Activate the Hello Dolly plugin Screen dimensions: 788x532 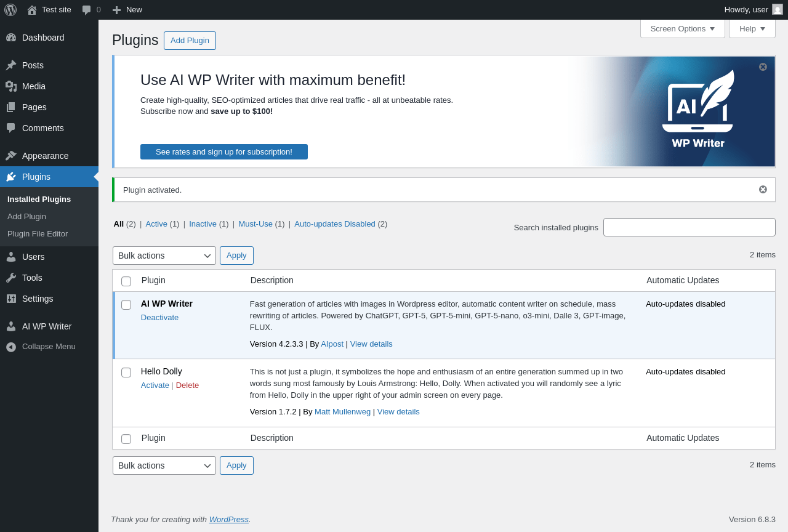(x=155, y=385)
